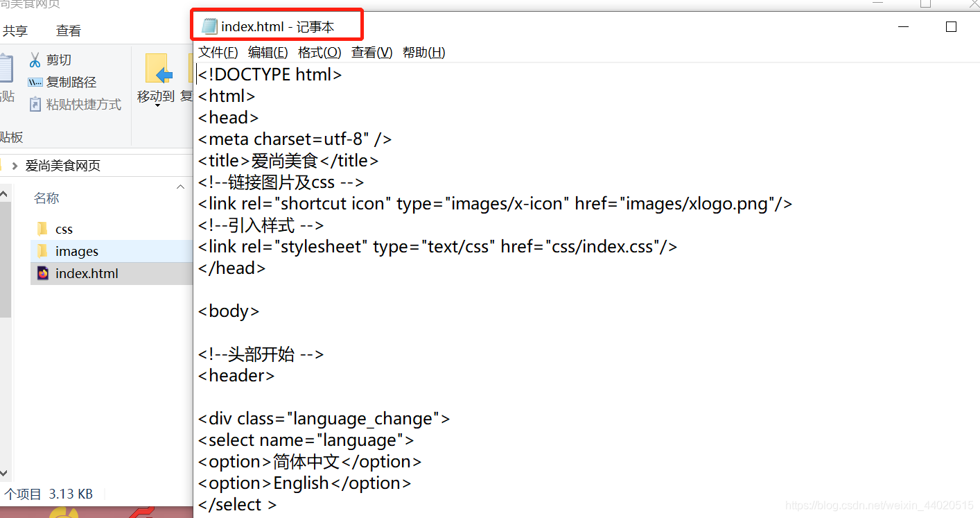Click the stylesheet css/index.css line
Viewport: 980px width, 518px height.
click(437, 246)
